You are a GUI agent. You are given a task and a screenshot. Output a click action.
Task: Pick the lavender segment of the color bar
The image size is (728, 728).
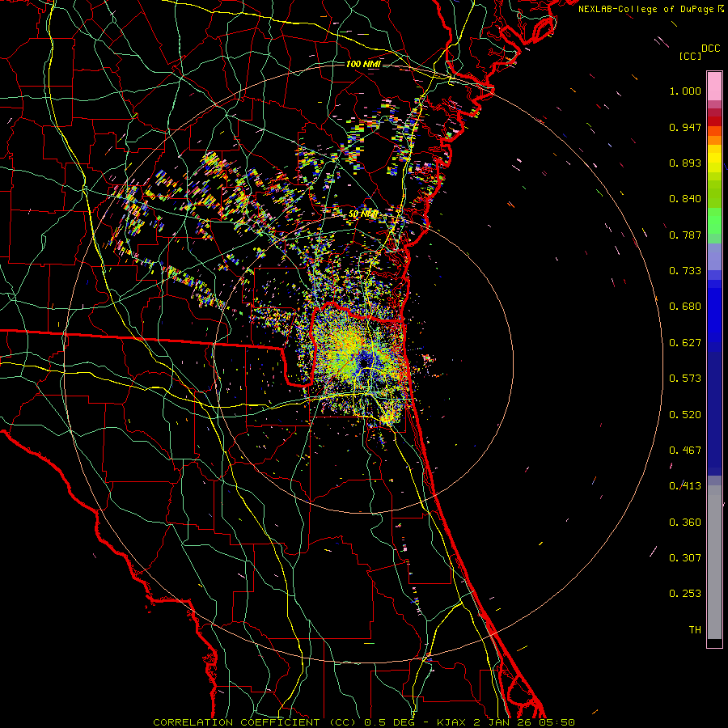tap(714, 256)
